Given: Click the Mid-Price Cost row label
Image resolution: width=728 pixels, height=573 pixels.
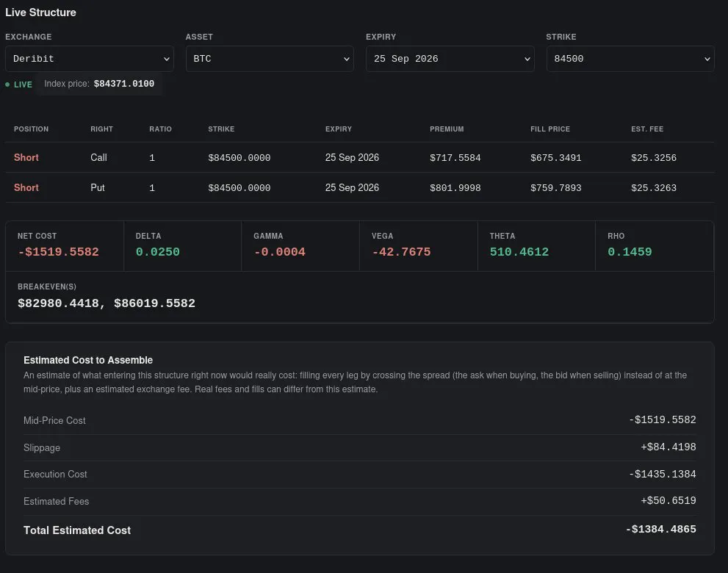Looking at the screenshot, I should [x=54, y=420].
